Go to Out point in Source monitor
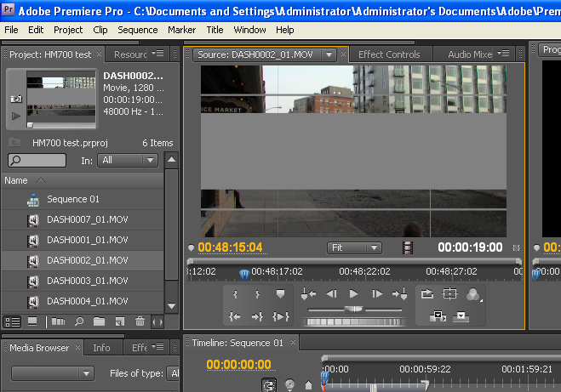 (257, 316)
